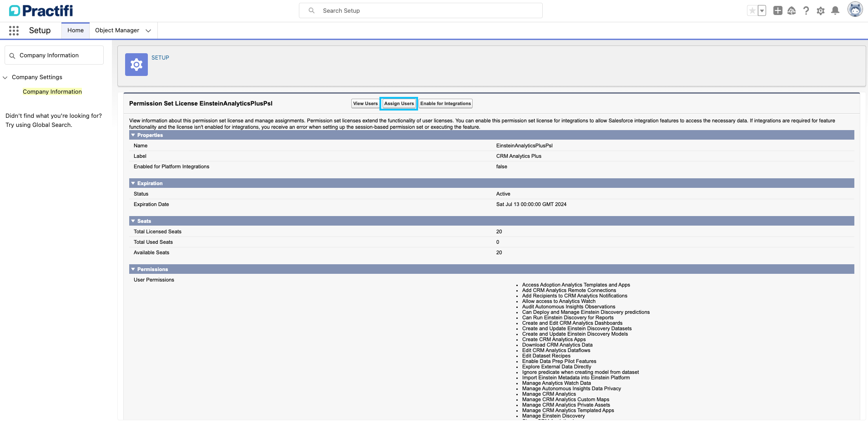
Task: Open the notifications bell
Action: pyautogui.click(x=835, y=10)
